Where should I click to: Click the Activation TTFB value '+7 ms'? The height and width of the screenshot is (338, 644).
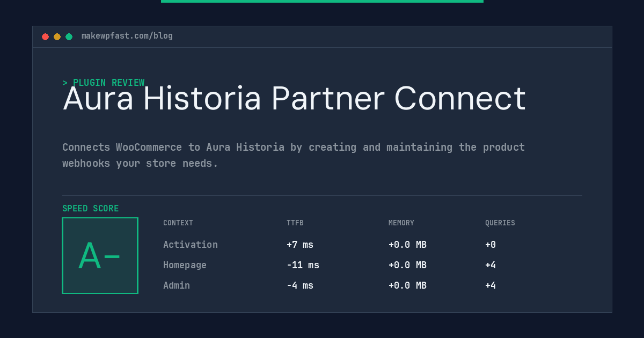[300, 245]
